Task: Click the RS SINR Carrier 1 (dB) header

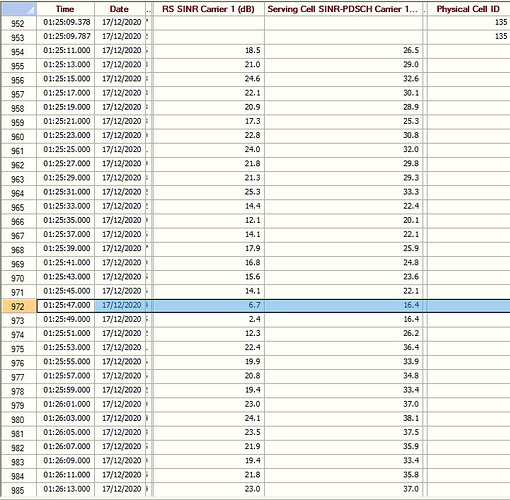Action: 209,9
